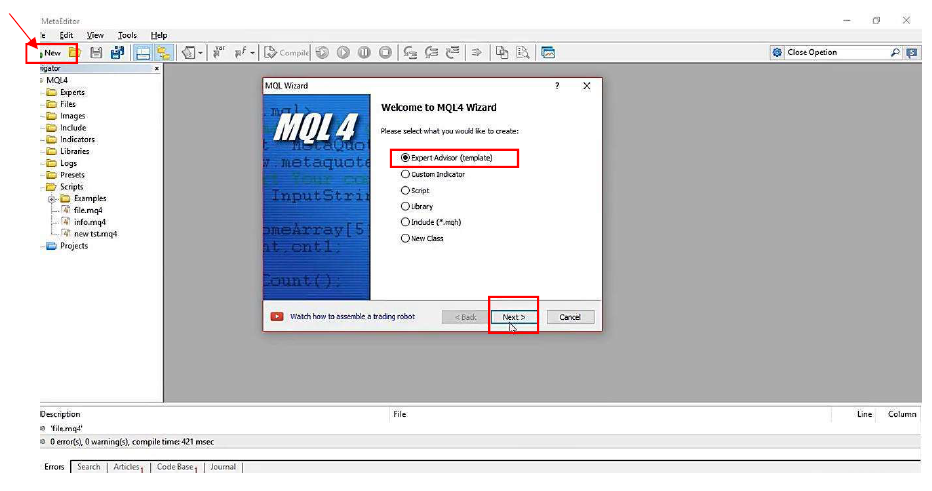
Task: Click the trading terminal chart icon
Action: coord(548,53)
